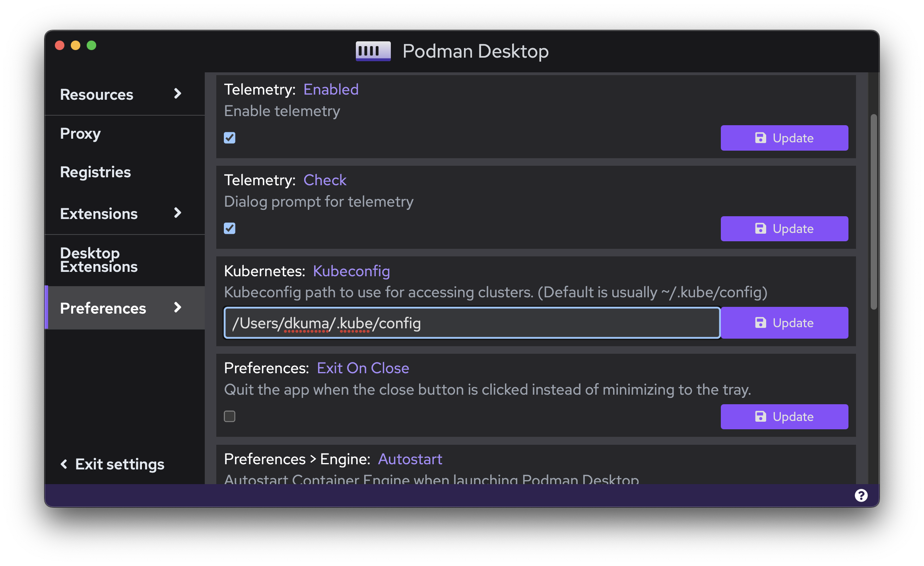The image size is (924, 566).
Task: Expand the Preferences section
Action: point(177,308)
